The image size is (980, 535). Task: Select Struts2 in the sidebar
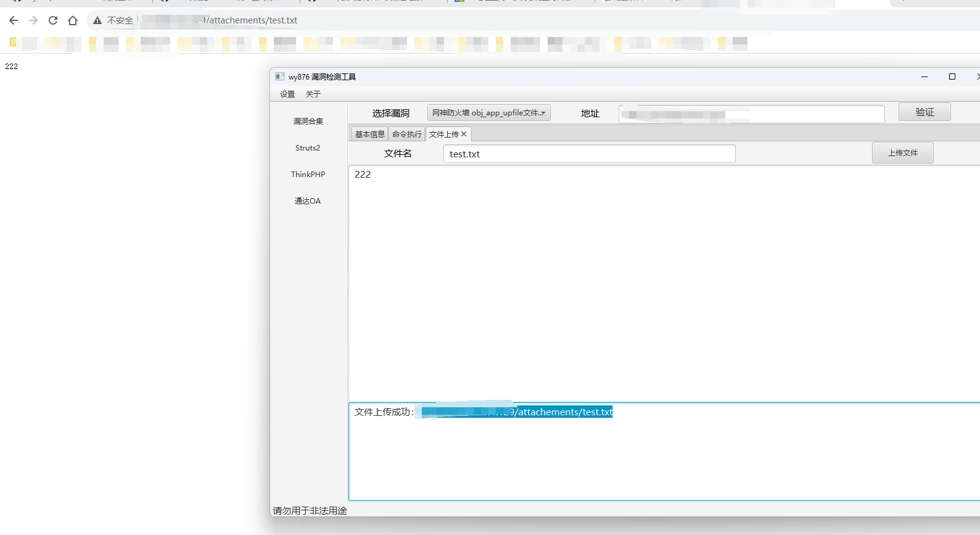pos(308,148)
